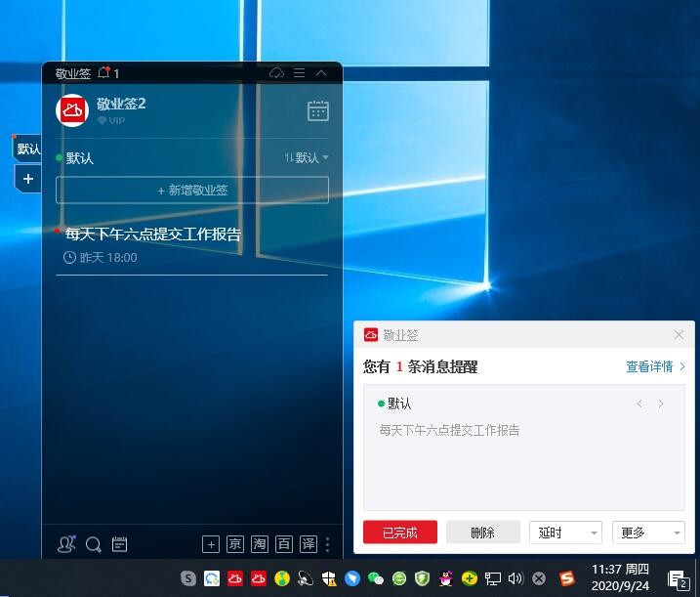
Task: Open the 淘 shortcut icon
Action: [x=260, y=544]
